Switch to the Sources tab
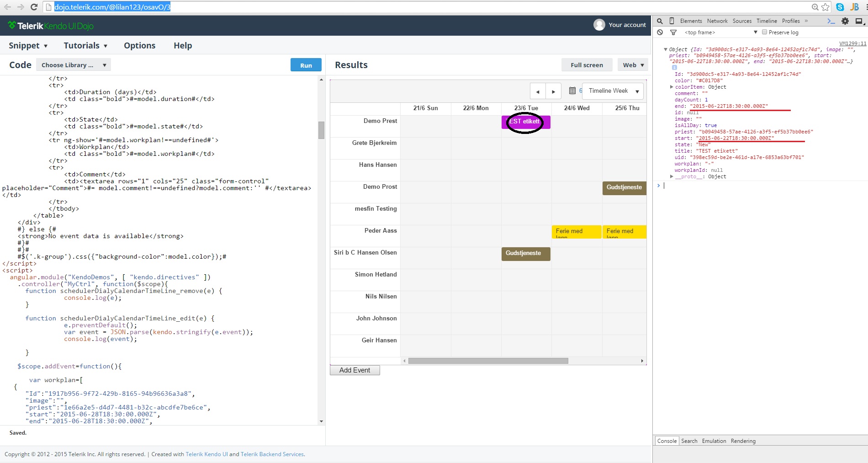 point(742,21)
